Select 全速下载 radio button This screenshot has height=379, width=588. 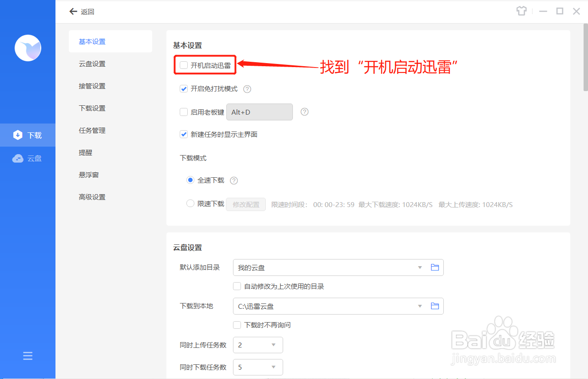point(190,180)
